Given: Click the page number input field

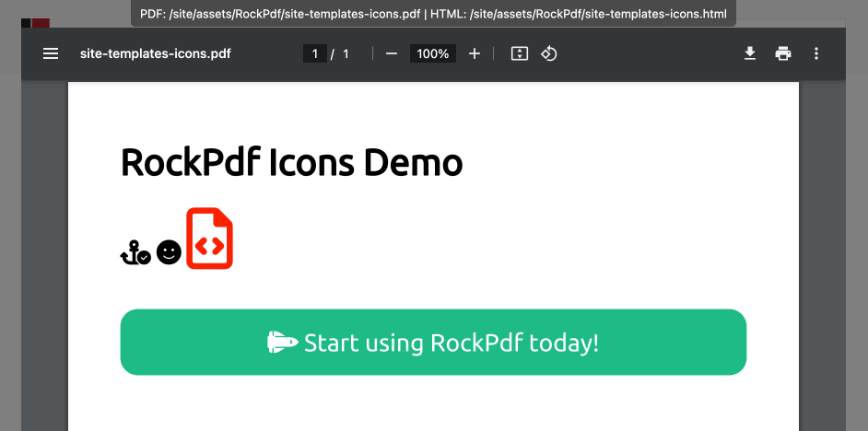Looking at the screenshot, I should (315, 53).
